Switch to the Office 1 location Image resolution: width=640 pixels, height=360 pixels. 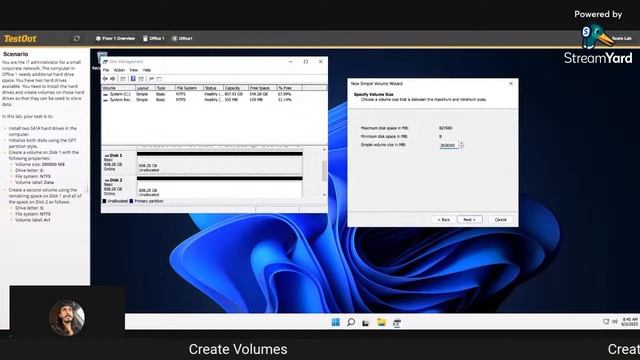coord(153,38)
